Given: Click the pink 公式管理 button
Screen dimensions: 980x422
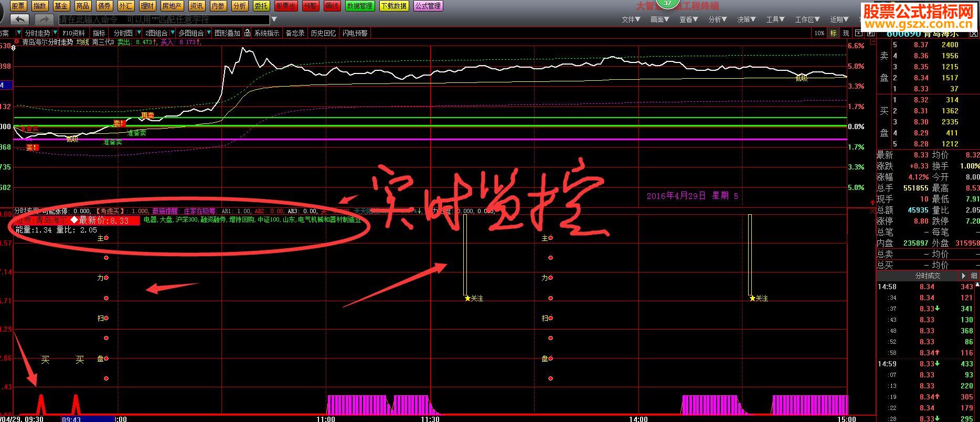Looking at the screenshot, I should (x=428, y=6).
